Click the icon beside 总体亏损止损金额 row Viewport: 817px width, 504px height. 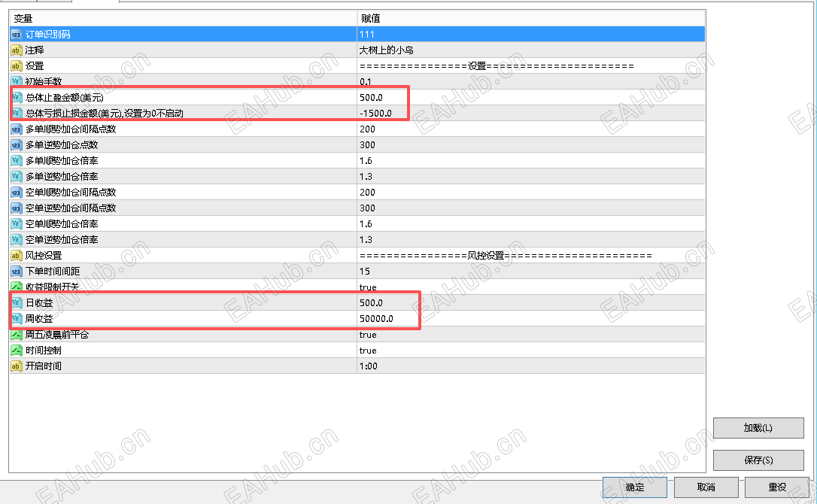point(16,113)
